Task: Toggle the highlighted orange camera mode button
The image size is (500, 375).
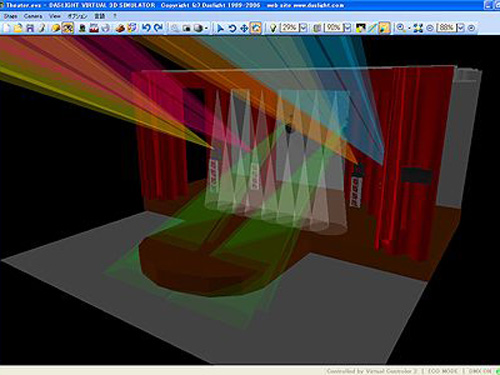Action: pos(256,28)
